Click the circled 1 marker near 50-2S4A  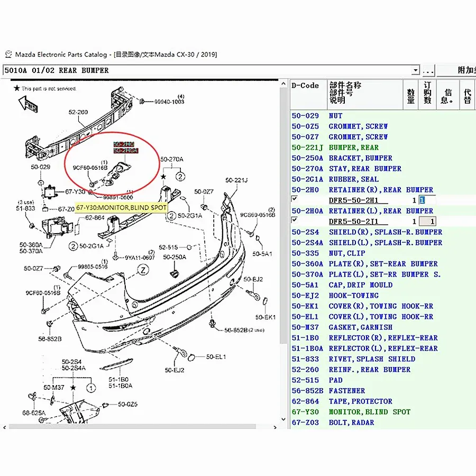(90, 388)
